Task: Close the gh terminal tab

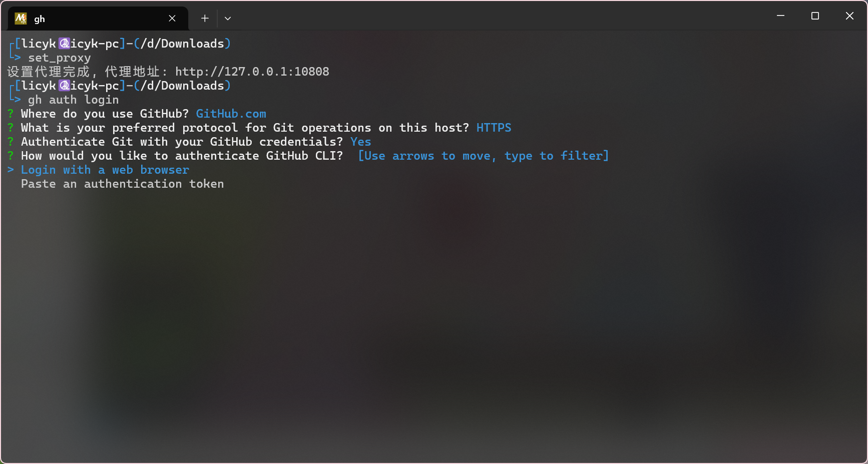Action: coord(172,19)
